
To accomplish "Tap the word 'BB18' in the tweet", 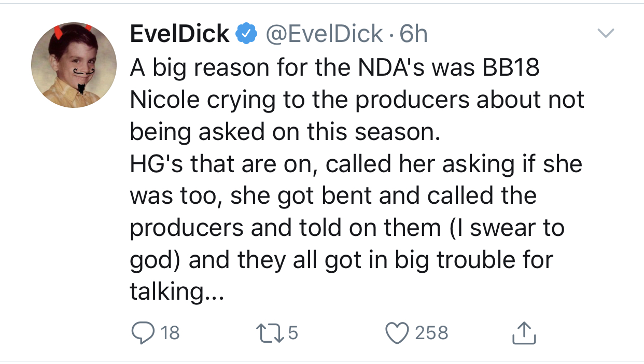I will [512, 68].
